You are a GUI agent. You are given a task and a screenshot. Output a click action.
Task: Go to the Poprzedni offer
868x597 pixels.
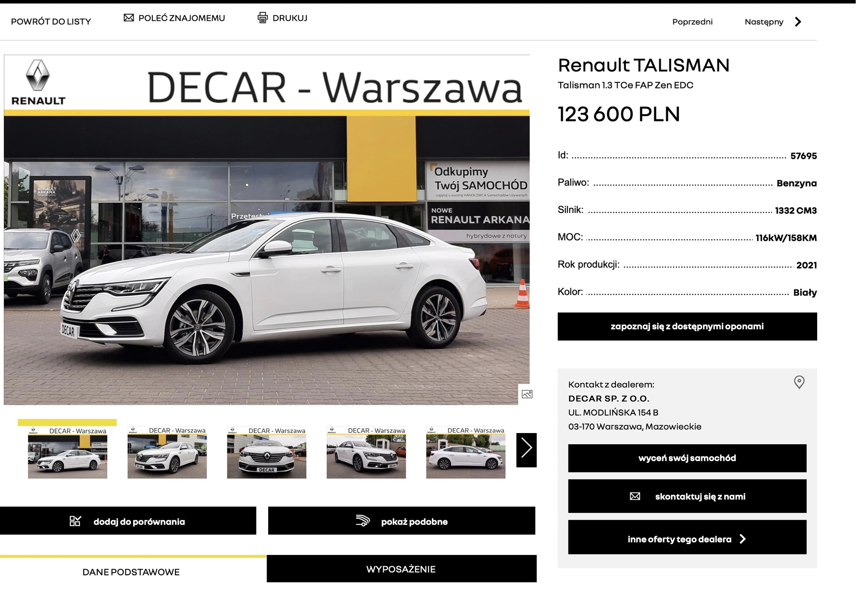pos(692,22)
